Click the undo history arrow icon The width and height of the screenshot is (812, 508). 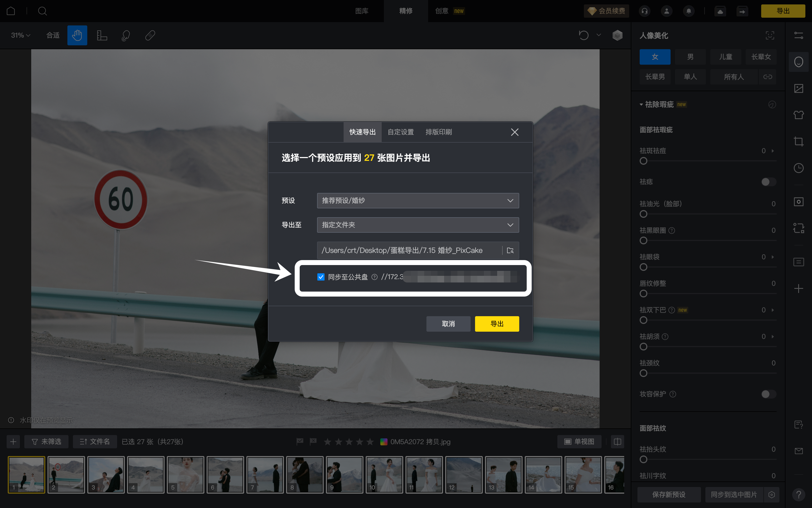(x=583, y=35)
